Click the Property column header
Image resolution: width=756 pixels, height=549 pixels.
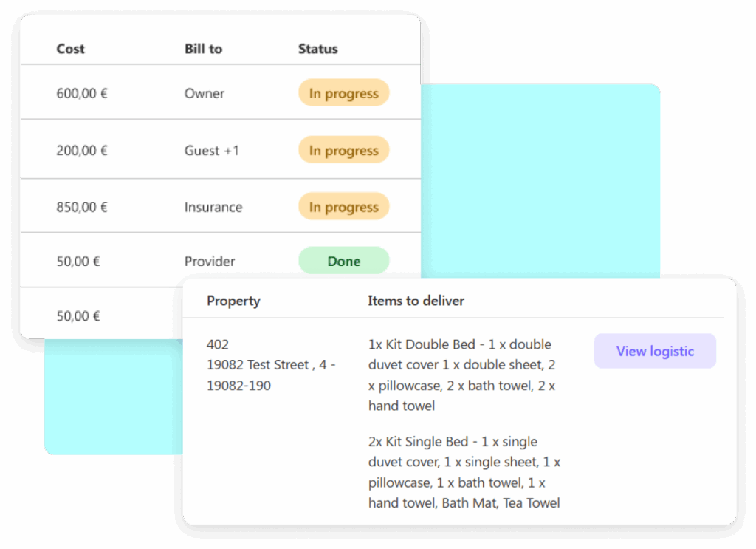(x=233, y=301)
